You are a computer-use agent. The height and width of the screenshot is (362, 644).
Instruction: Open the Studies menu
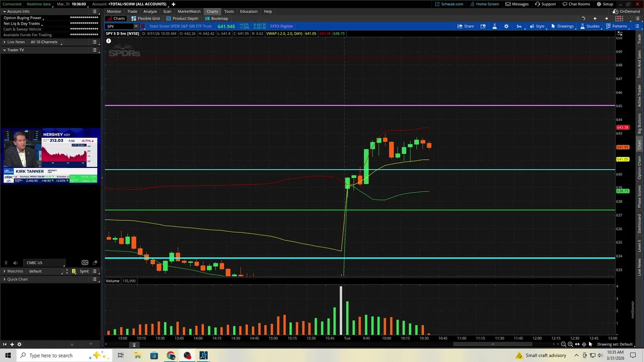[590, 26]
